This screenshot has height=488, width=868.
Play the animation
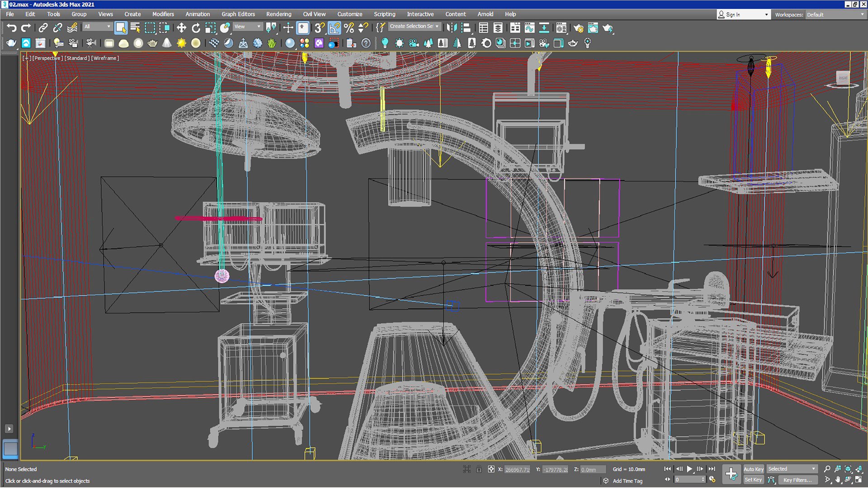(x=689, y=469)
